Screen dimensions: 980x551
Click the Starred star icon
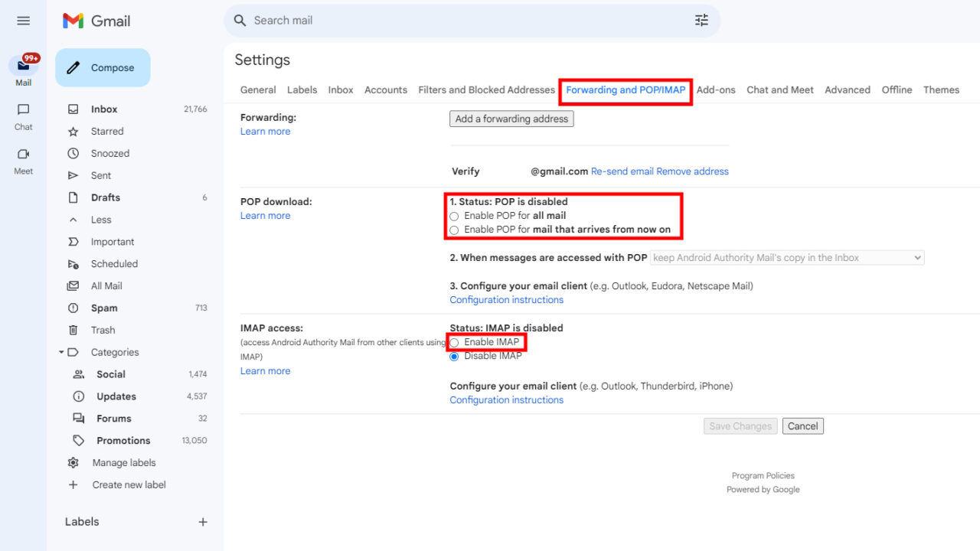73,132
